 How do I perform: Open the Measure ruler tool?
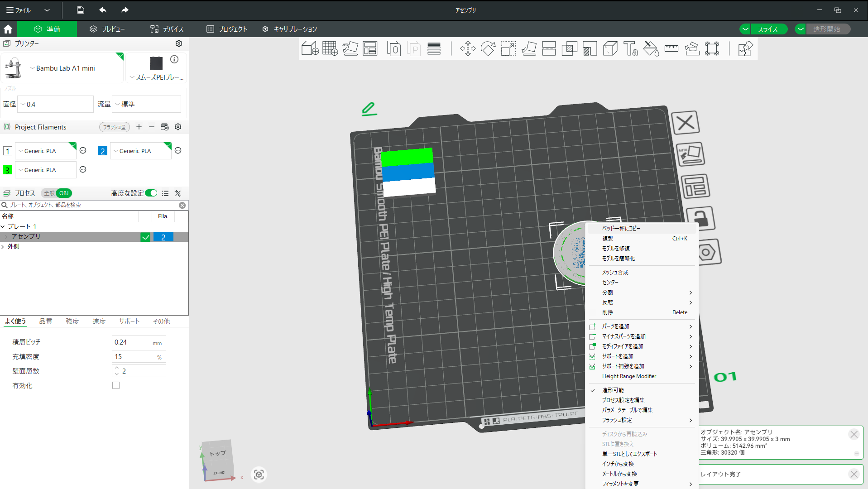pos(671,48)
